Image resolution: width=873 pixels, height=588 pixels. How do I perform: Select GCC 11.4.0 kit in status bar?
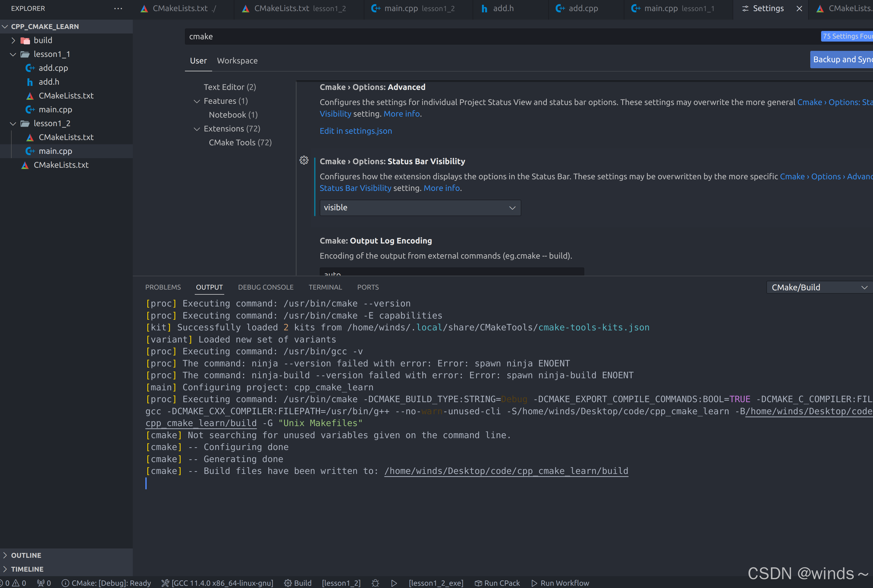point(217,583)
